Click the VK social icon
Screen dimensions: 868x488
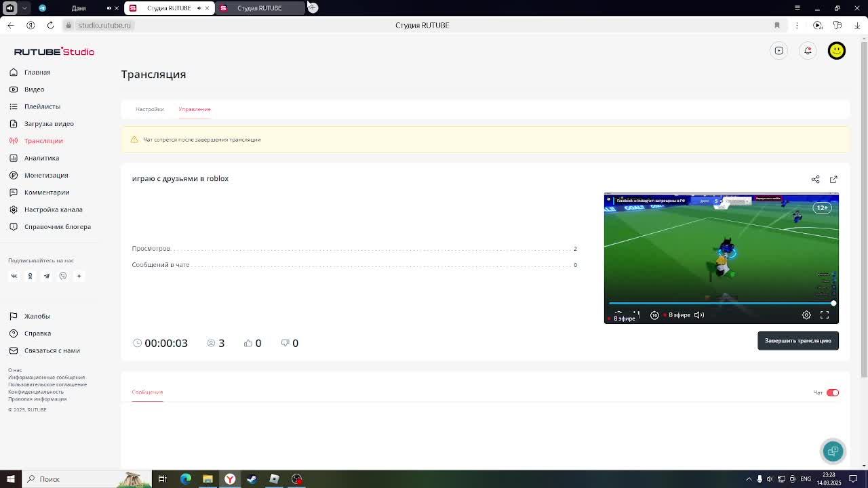pyautogui.click(x=14, y=276)
